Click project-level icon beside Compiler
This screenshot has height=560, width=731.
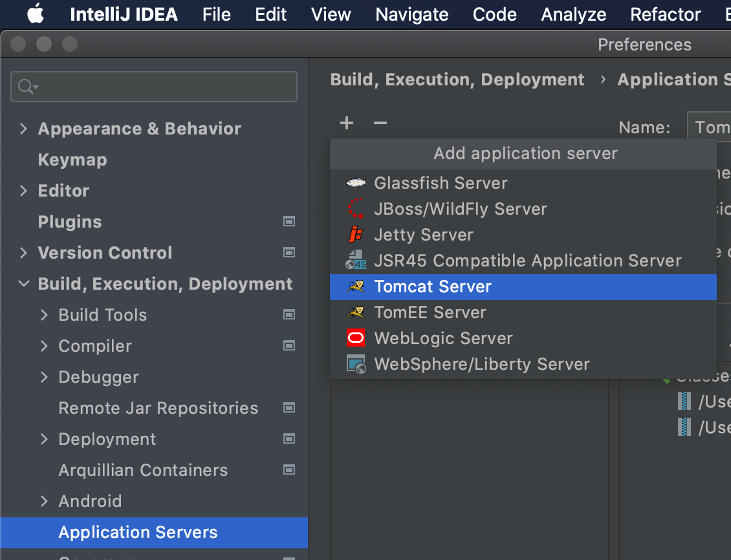(x=289, y=346)
